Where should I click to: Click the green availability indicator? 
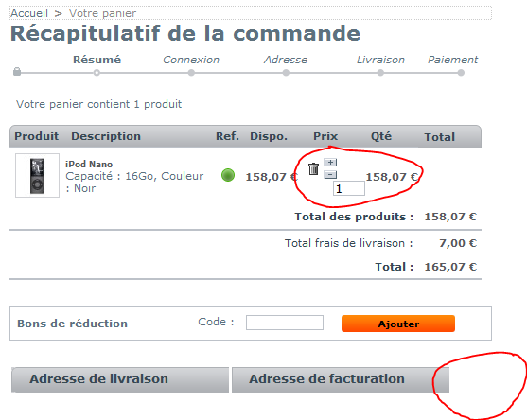228,175
